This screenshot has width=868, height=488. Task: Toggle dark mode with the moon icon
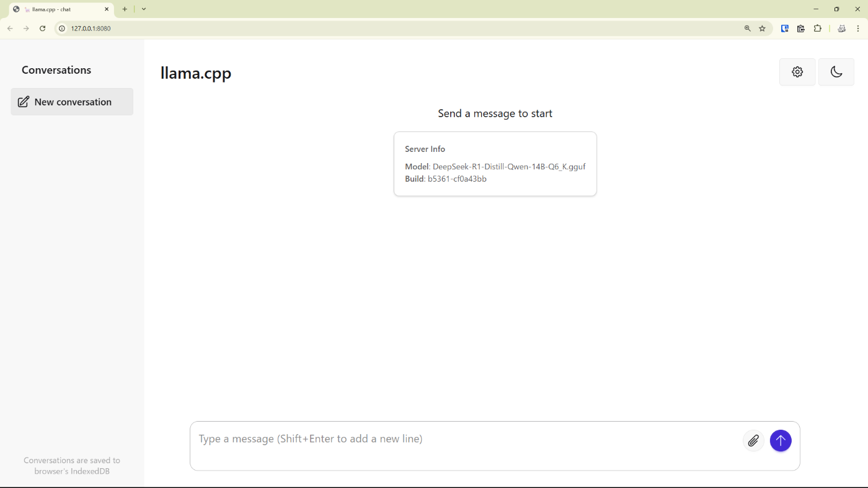pyautogui.click(x=836, y=72)
